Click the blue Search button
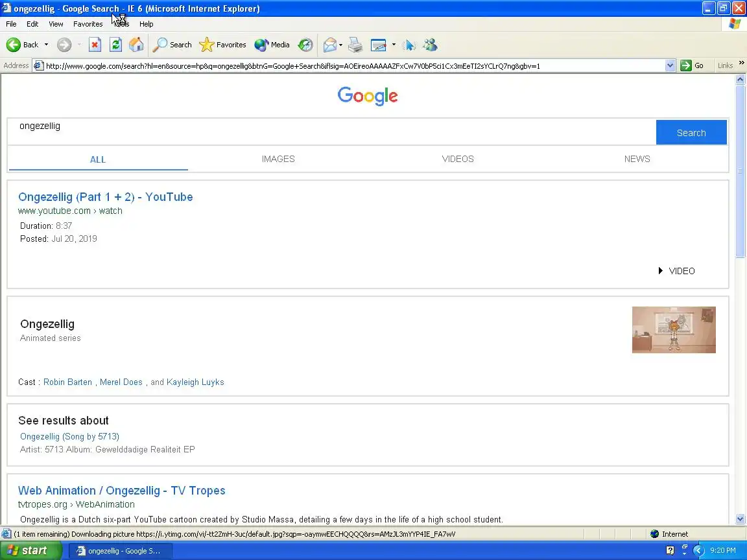 pyautogui.click(x=691, y=132)
